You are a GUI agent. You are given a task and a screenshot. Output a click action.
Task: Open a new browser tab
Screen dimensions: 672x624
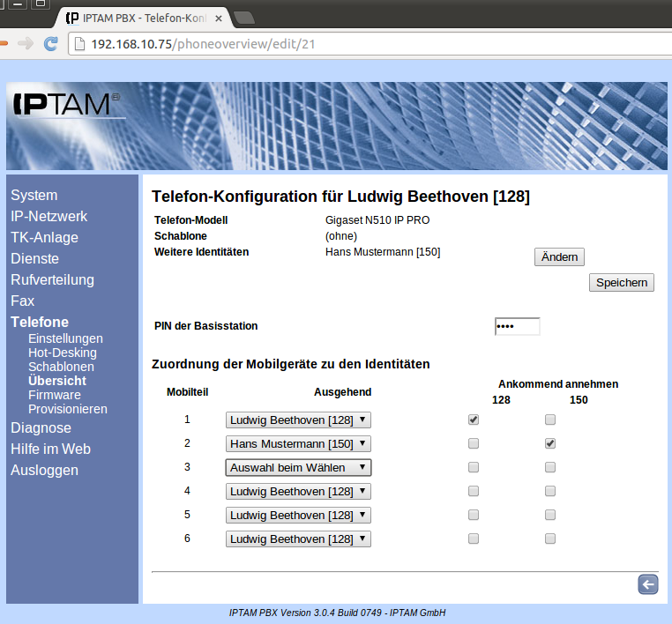coord(244,18)
